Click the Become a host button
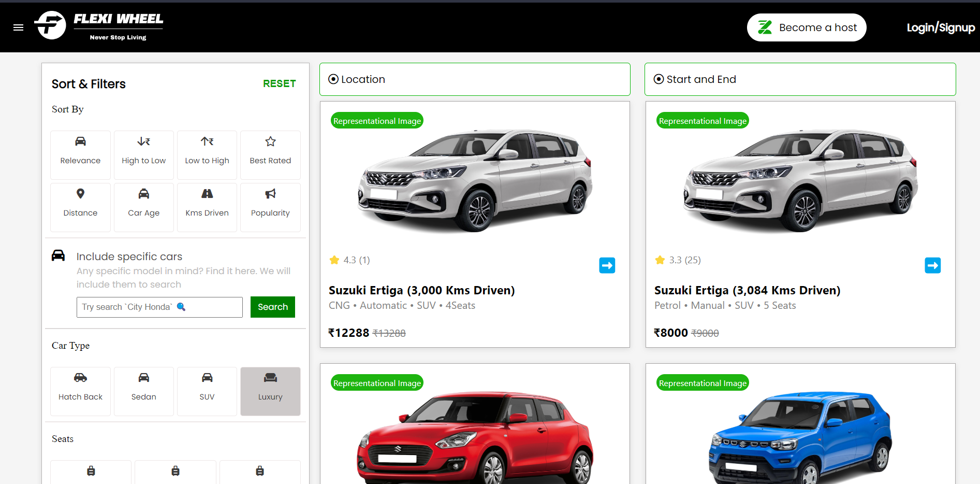This screenshot has height=484, width=980. (x=807, y=27)
